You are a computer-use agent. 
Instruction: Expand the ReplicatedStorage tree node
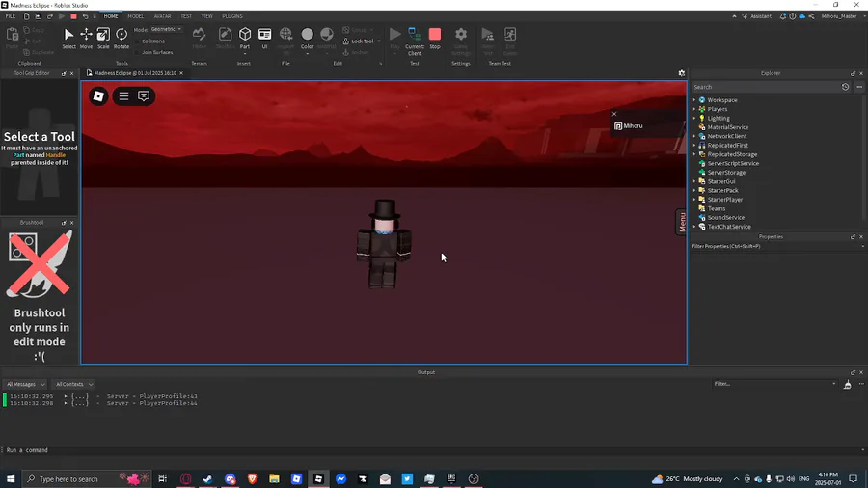pyautogui.click(x=694, y=154)
